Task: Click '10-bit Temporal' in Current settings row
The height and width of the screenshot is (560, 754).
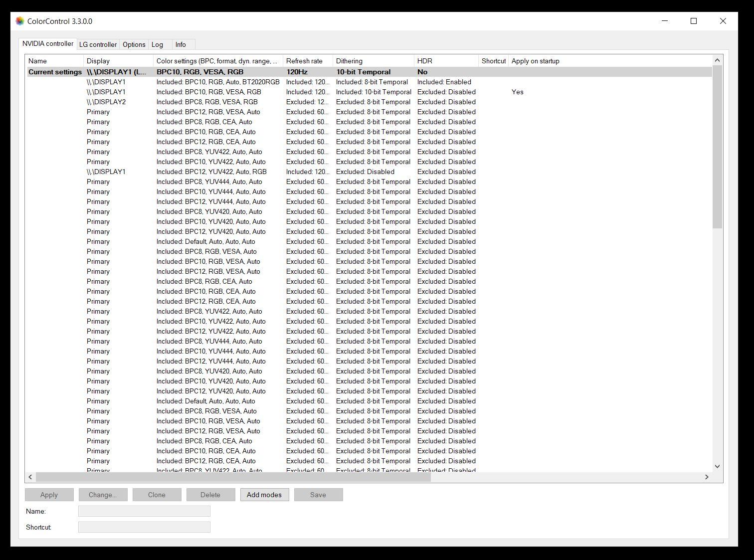Action: 363,72
